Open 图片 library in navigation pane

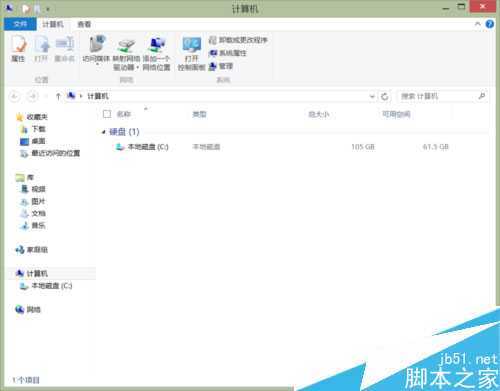pos(33,201)
